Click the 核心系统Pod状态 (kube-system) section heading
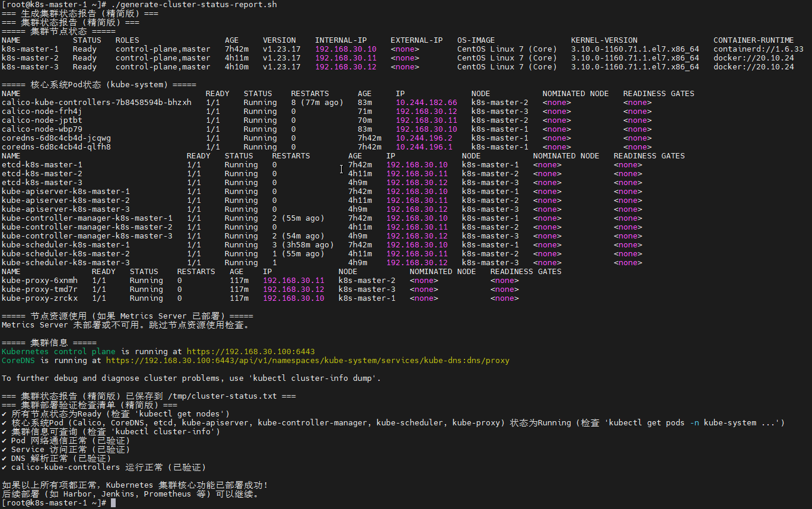The width and height of the screenshot is (812, 509). pos(99,85)
